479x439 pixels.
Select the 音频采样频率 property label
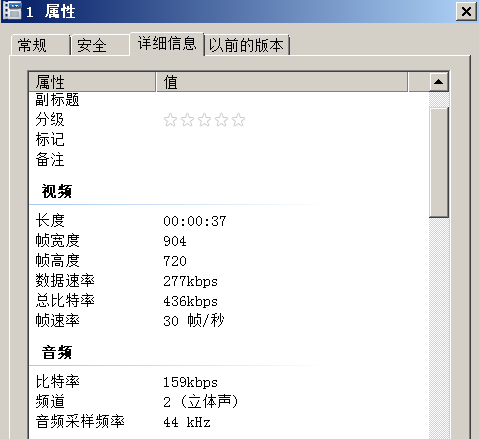pyautogui.click(x=80, y=421)
